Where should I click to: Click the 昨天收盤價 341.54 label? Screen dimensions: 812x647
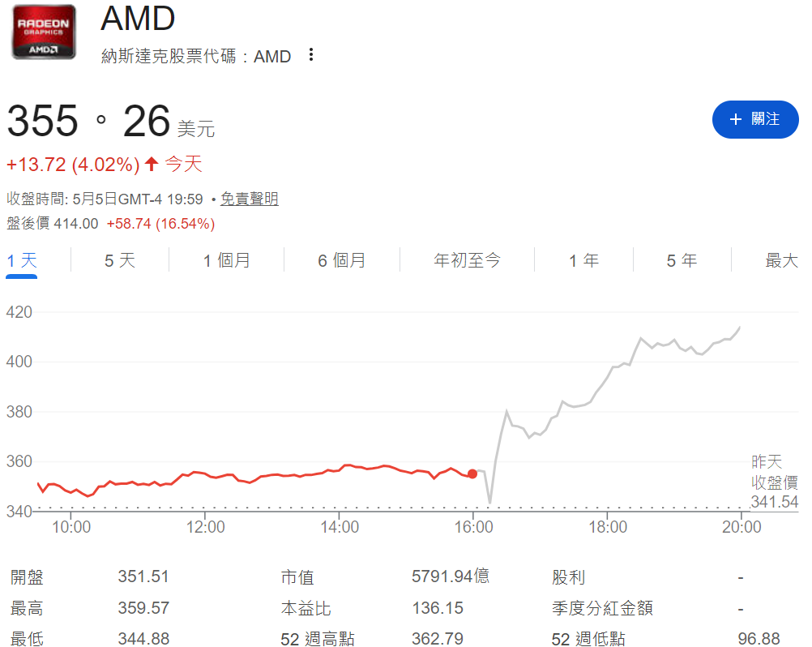(774, 482)
